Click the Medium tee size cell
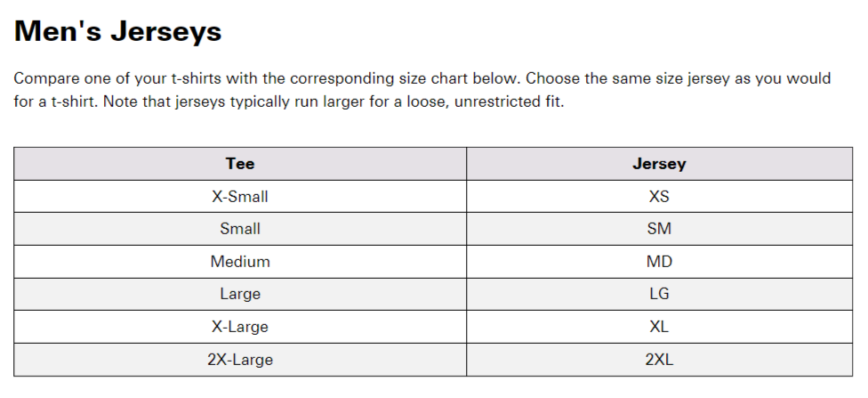The image size is (868, 398). click(x=240, y=262)
